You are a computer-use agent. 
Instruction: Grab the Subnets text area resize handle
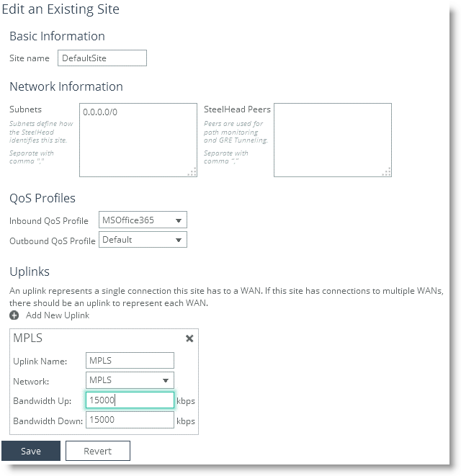[192, 171]
